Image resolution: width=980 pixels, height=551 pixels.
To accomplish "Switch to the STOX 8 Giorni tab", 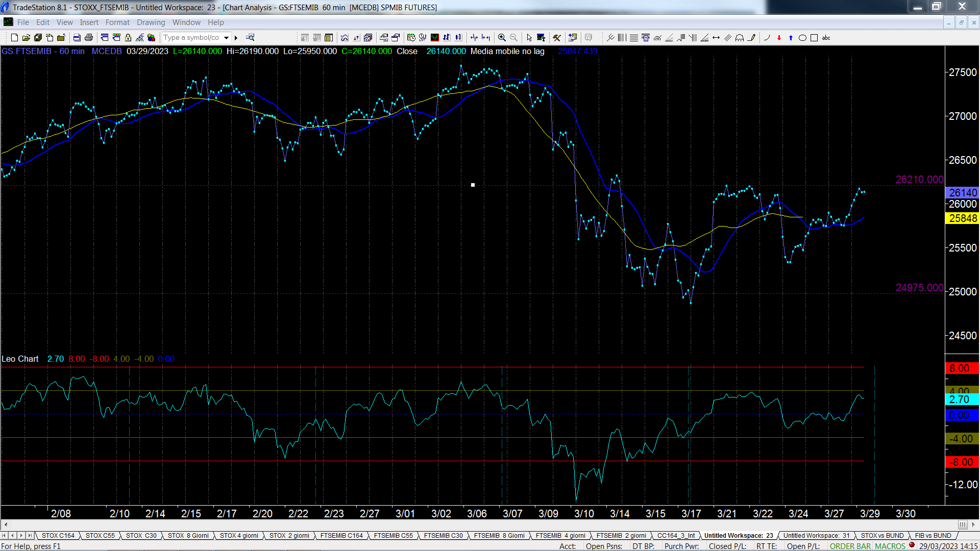I will [x=188, y=536].
